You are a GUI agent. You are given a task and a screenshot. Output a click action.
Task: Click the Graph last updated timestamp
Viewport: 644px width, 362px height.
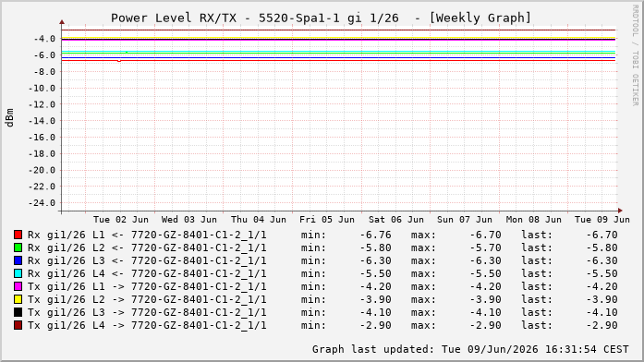pyautogui.click(x=470, y=349)
